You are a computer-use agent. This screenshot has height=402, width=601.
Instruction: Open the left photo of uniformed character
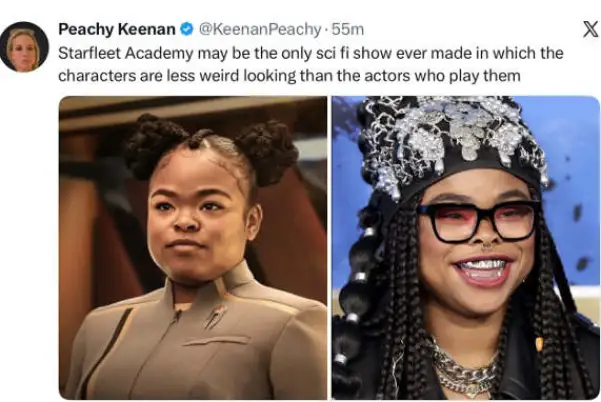point(193,248)
